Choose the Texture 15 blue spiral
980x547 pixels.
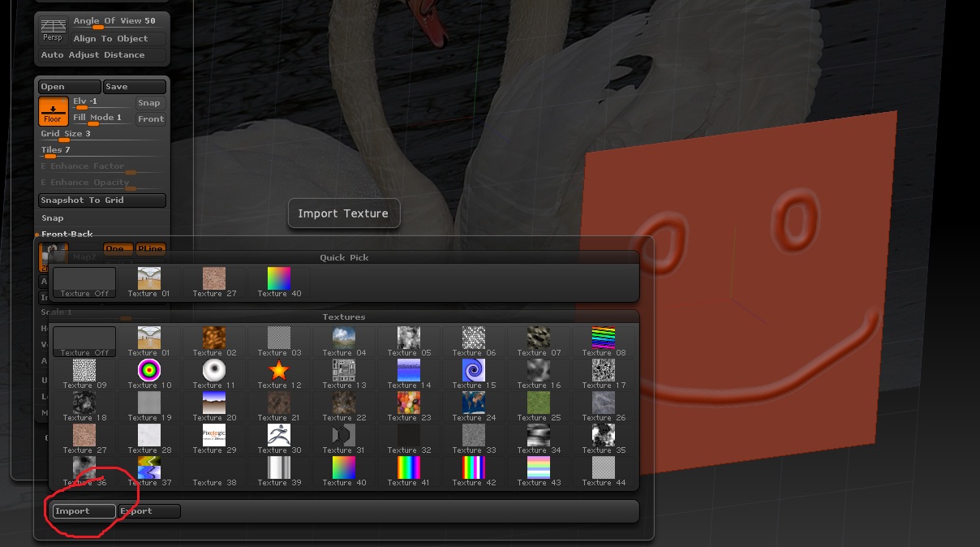(x=474, y=374)
